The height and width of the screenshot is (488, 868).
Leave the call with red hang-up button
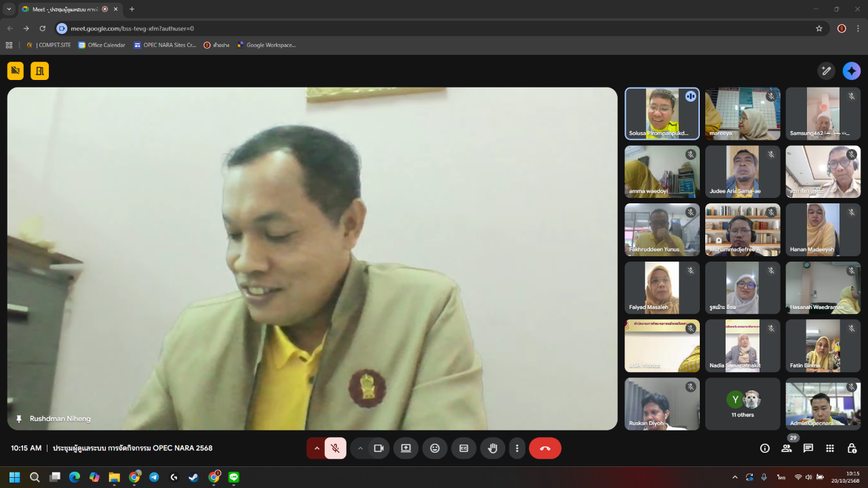pos(545,448)
